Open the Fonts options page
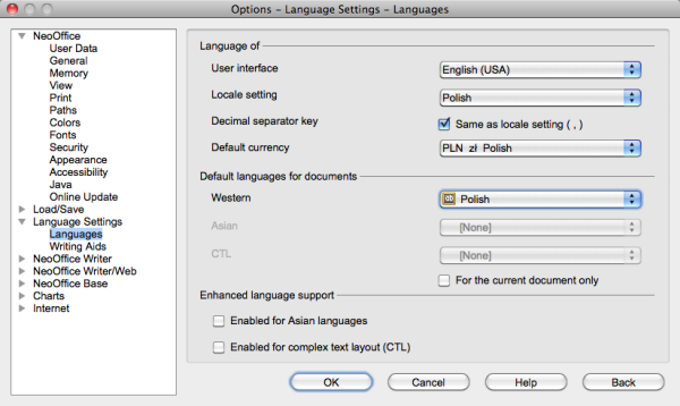 point(62,135)
